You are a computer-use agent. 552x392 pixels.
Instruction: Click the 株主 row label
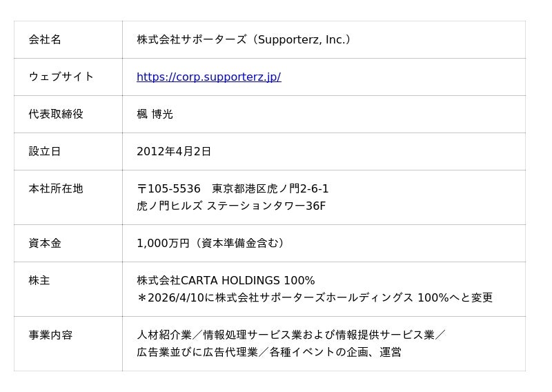[x=39, y=280]
